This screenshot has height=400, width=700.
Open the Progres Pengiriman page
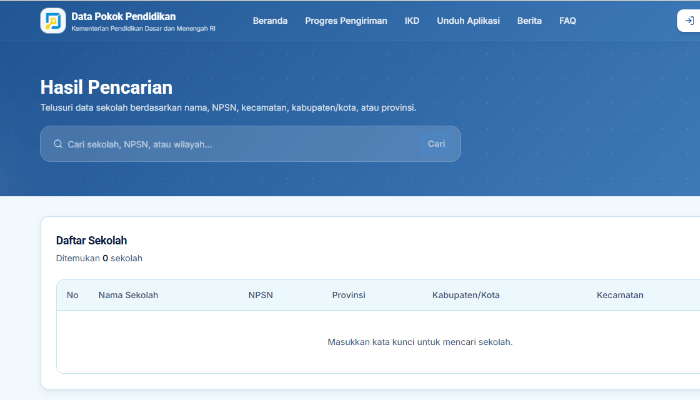point(346,21)
